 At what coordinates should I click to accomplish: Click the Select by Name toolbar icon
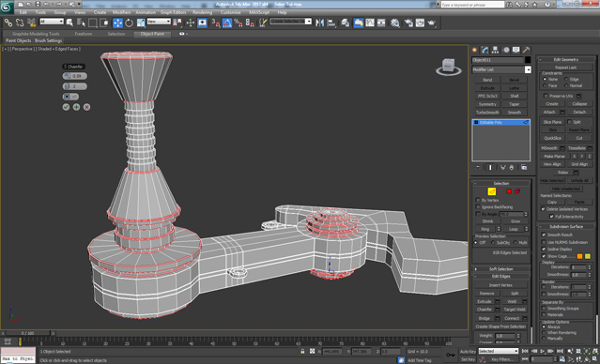click(81, 23)
